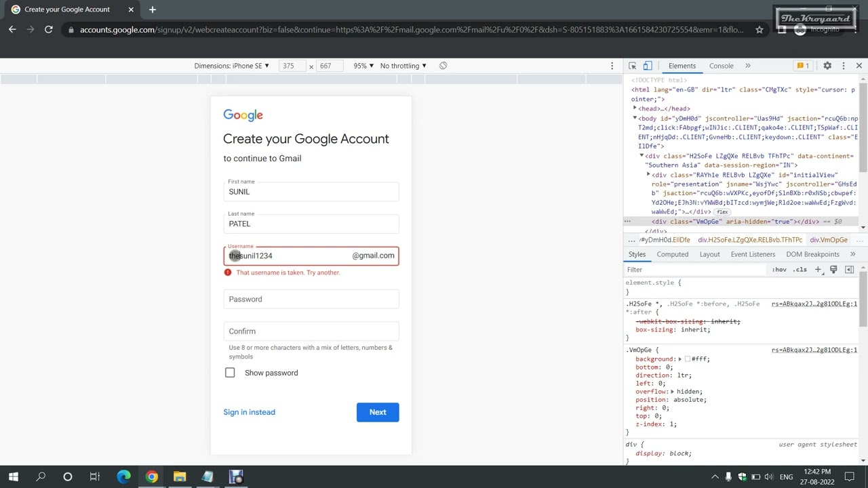Reload the page with refresh icon
The image size is (868, 488).
49,29
